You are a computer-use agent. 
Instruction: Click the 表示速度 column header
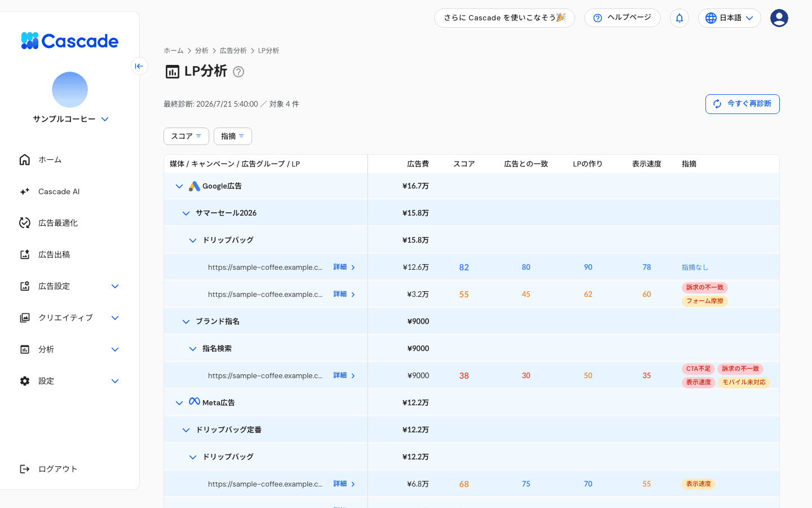[646, 164]
